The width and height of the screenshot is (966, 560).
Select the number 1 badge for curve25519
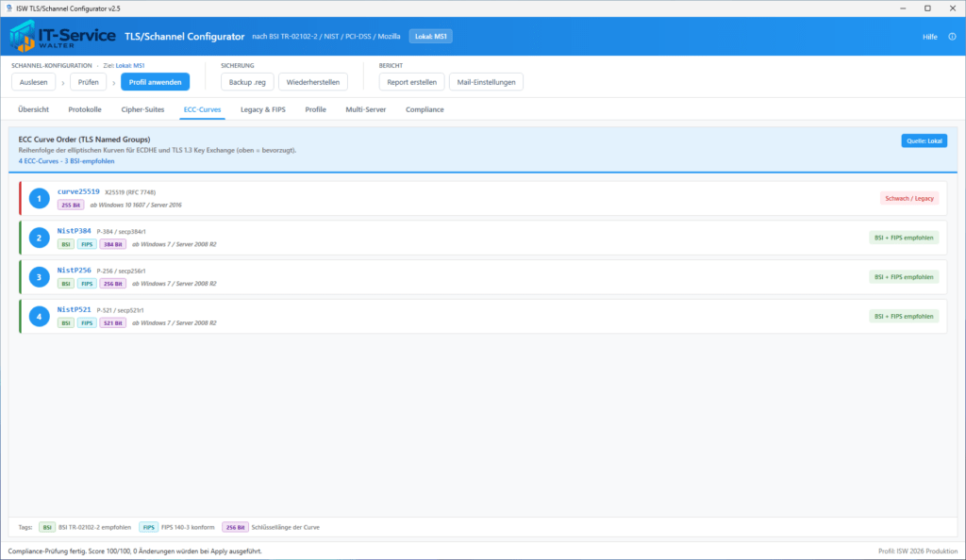point(39,198)
